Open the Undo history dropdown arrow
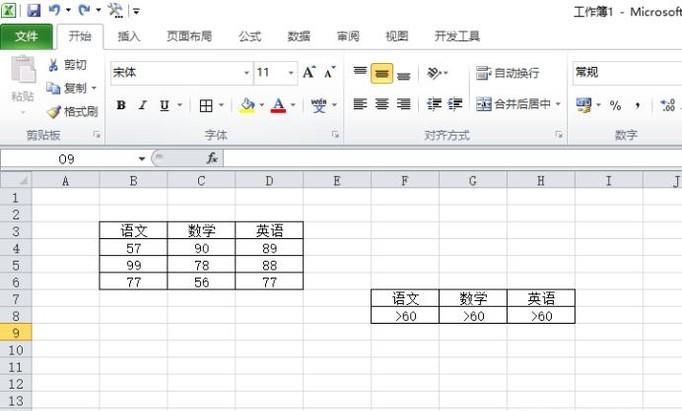The width and height of the screenshot is (682, 411). [x=68, y=10]
